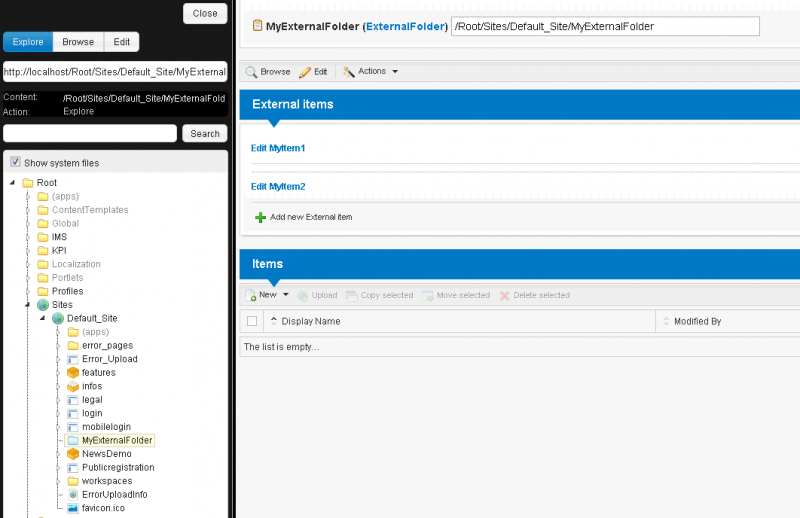Screen dimensions: 800x518
Task: Expand the features tree node
Action: [x=58, y=373]
